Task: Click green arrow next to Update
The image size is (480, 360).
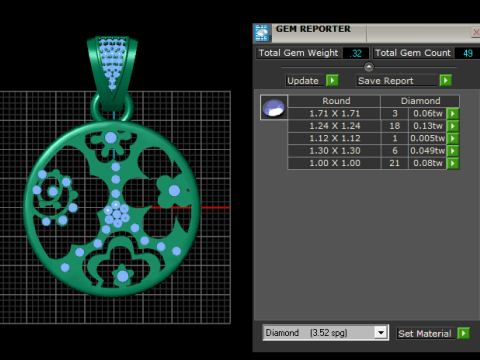Action: click(332, 80)
